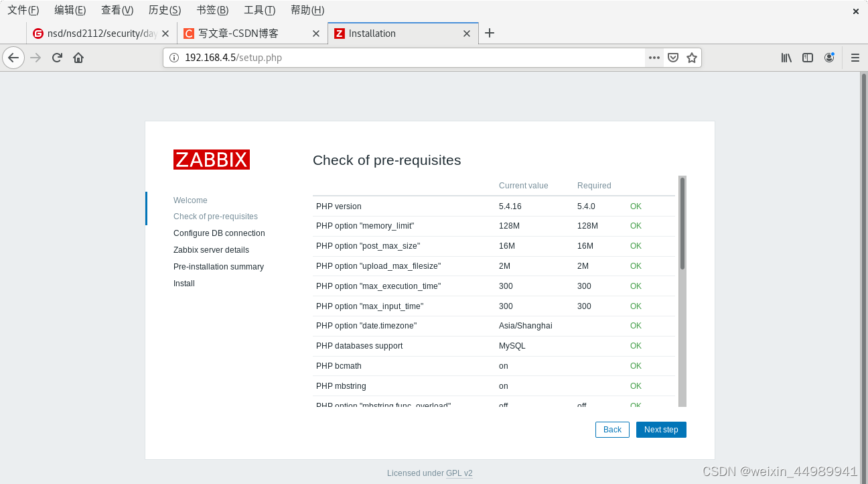Click the browser forward arrow
This screenshot has height=484, width=868.
click(36, 58)
